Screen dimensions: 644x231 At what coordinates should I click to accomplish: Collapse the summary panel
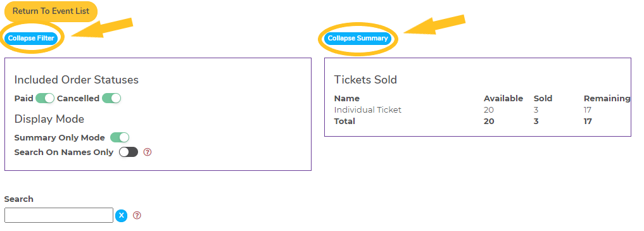click(x=358, y=38)
